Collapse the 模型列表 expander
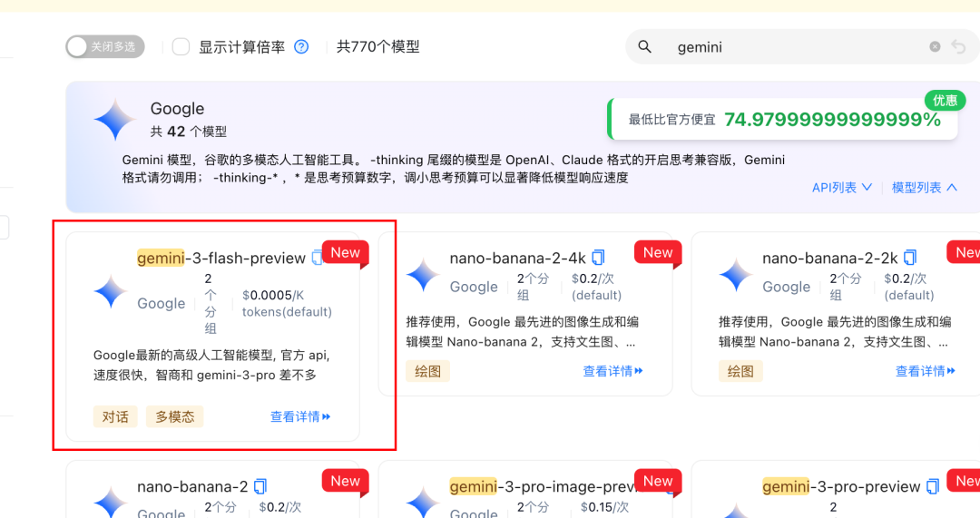 click(924, 188)
